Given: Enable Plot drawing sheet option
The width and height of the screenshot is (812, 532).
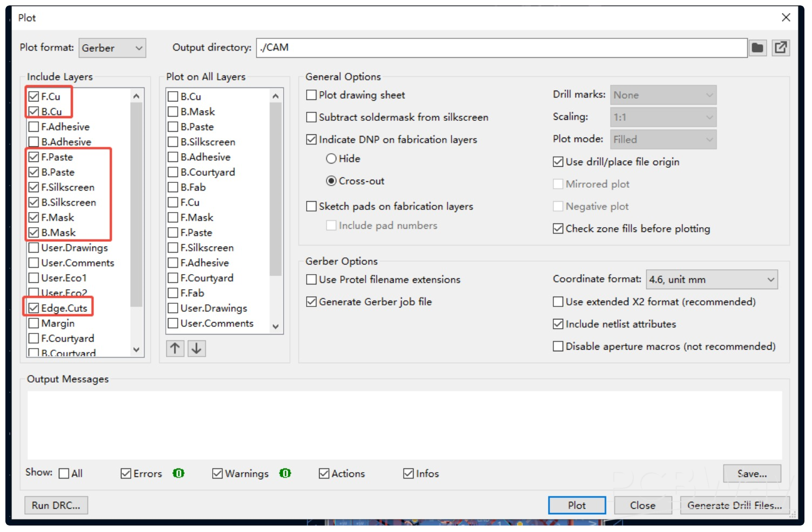Looking at the screenshot, I should click(312, 96).
